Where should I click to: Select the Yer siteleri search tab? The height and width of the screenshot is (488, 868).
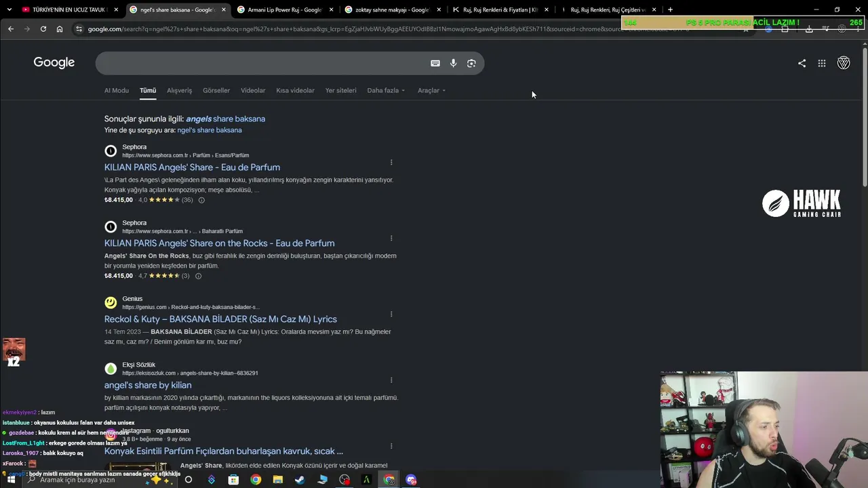click(x=340, y=90)
